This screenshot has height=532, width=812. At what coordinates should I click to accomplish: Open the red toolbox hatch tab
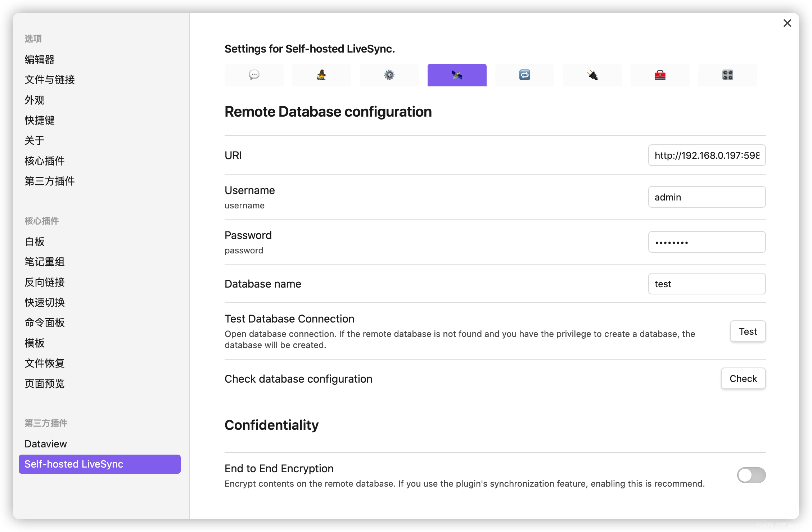[x=660, y=75]
